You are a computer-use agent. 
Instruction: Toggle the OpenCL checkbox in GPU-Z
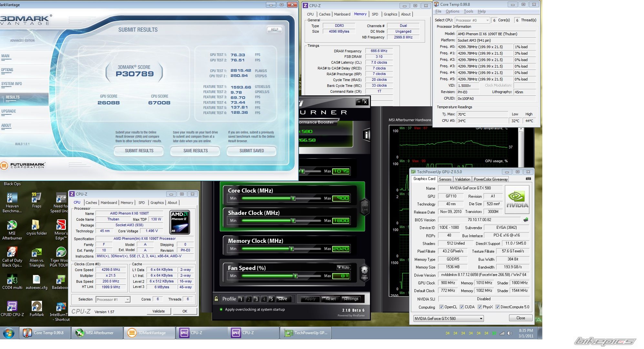tap(441, 307)
